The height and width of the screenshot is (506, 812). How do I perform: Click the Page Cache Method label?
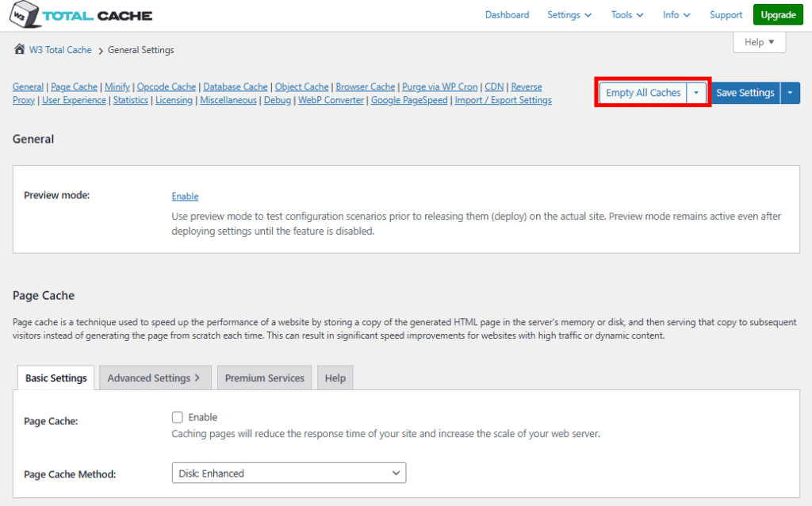pos(70,474)
